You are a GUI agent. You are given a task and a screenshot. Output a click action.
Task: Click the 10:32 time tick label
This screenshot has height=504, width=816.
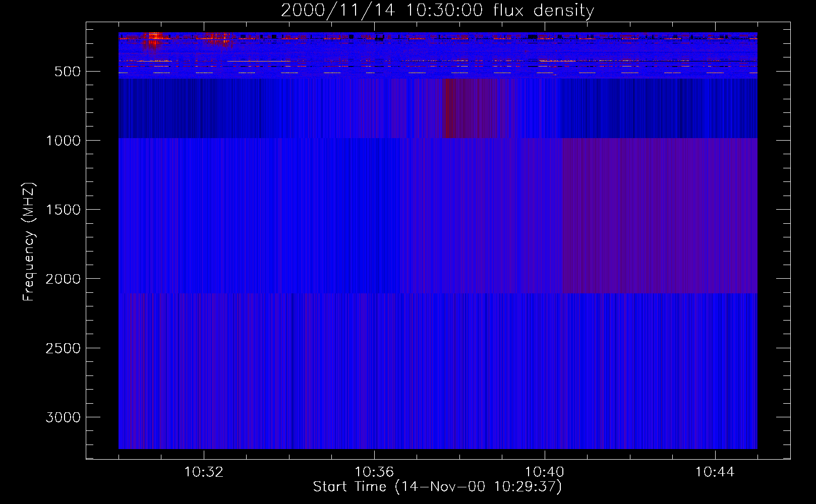click(x=204, y=472)
